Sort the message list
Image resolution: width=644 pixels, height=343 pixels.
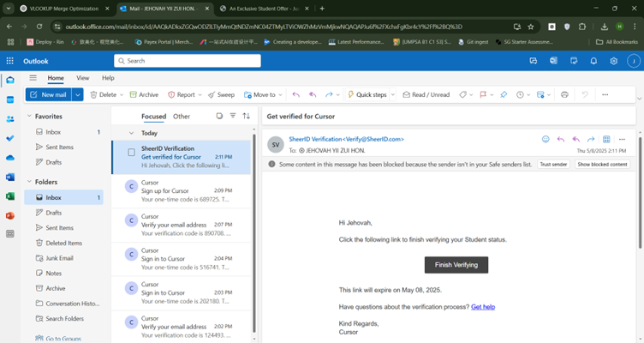pos(247,116)
